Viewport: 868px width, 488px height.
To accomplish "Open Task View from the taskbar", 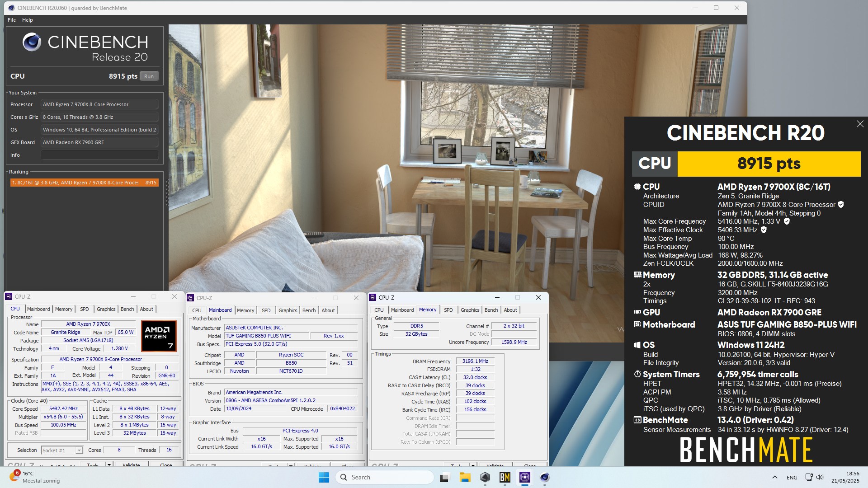I will pos(444,477).
